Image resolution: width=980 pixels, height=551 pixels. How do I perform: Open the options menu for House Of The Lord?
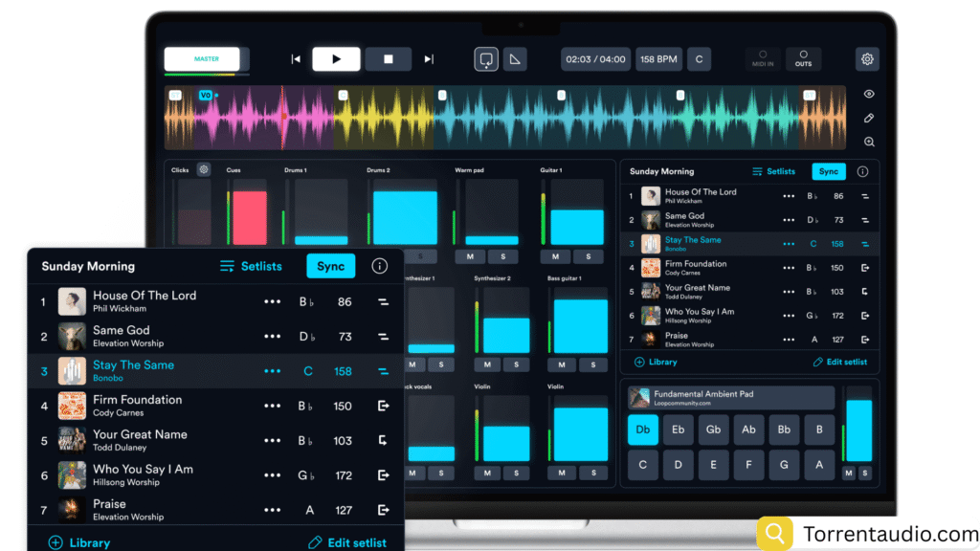271,301
